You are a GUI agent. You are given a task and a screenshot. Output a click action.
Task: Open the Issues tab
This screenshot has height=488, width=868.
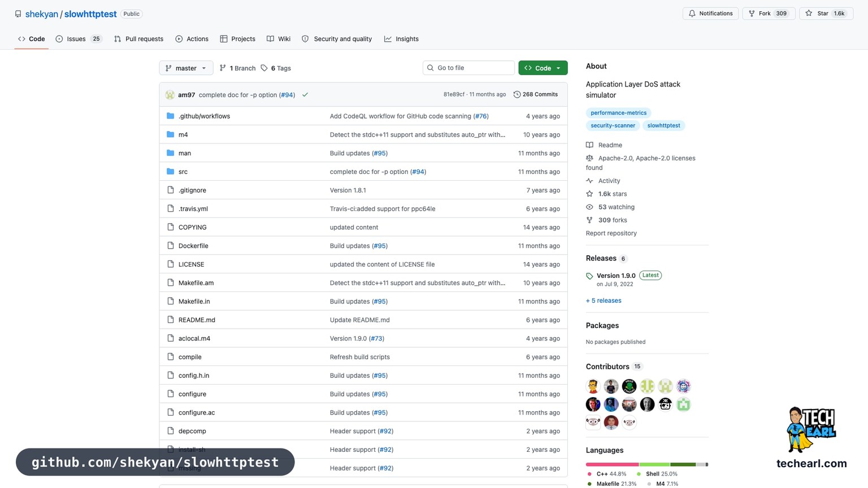click(x=79, y=39)
